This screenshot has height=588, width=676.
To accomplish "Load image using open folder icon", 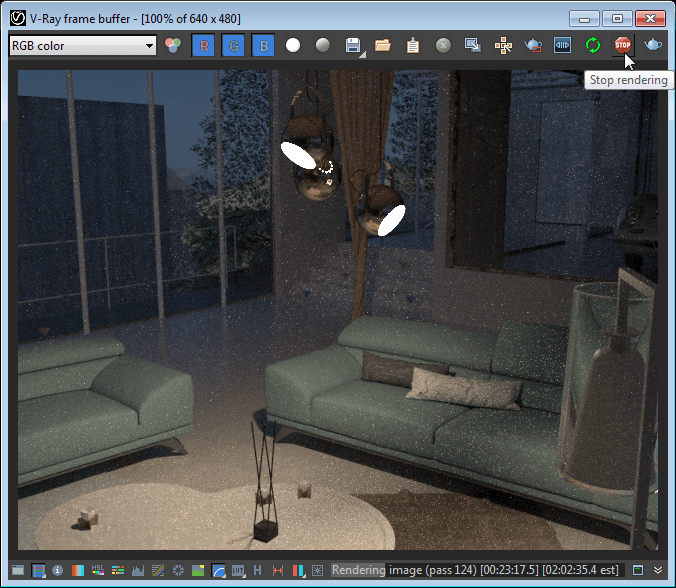I will [382, 45].
